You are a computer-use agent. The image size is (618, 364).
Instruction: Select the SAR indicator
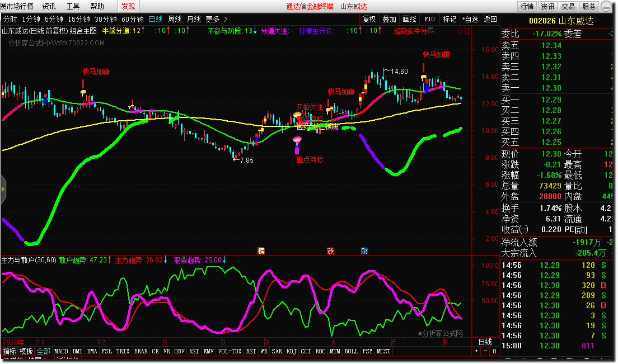pos(277,351)
